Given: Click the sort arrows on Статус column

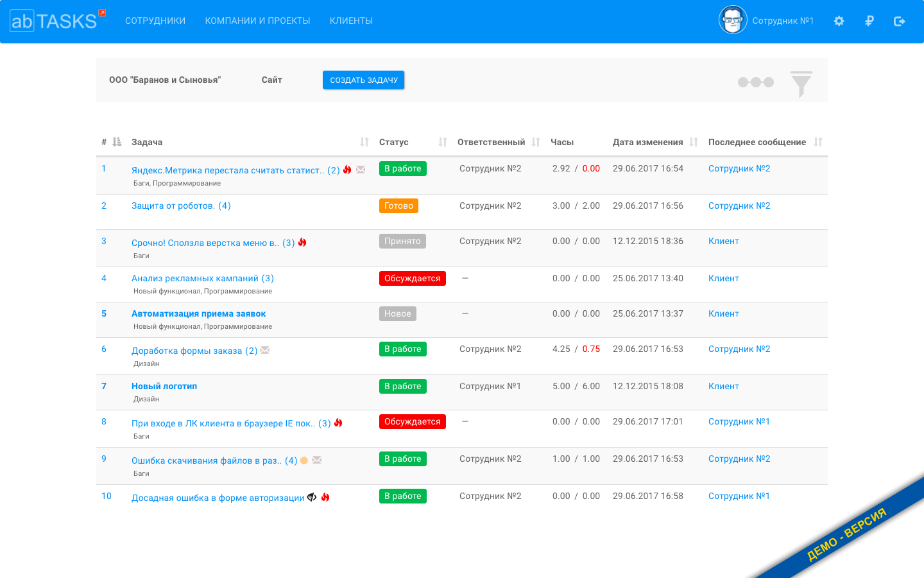Looking at the screenshot, I should (x=443, y=141).
